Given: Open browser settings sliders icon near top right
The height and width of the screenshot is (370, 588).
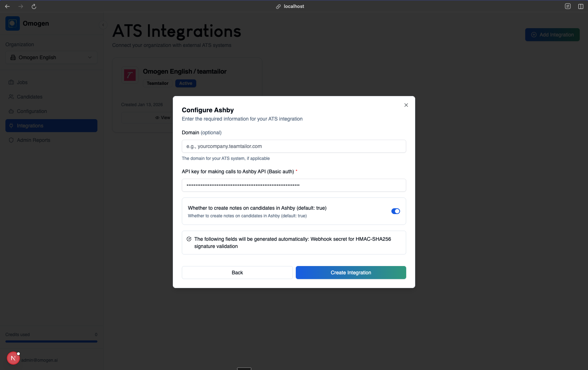Looking at the screenshot, I should coord(567,6).
